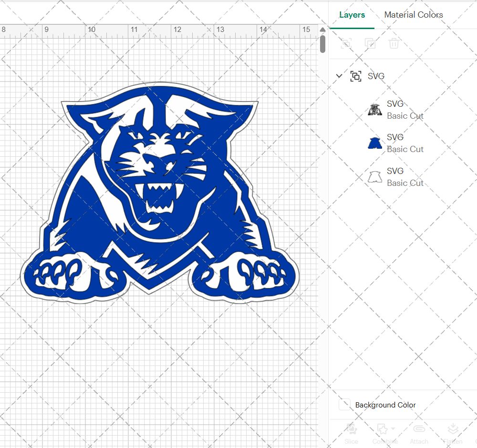The height and width of the screenshot is (448, 477).
Task: Select the white outline layer thumbnail
Action: [x=375, y=177]
